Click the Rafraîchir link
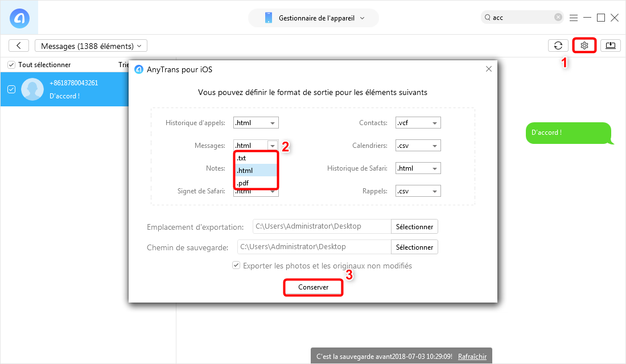Screen dimensions: 626x364 [472, 357]
